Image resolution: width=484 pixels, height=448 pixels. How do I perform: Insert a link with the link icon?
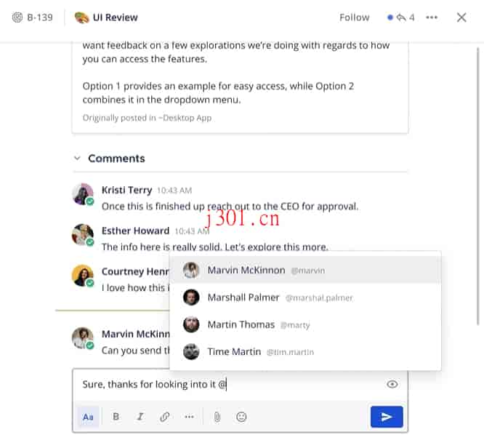click(164, 417)
